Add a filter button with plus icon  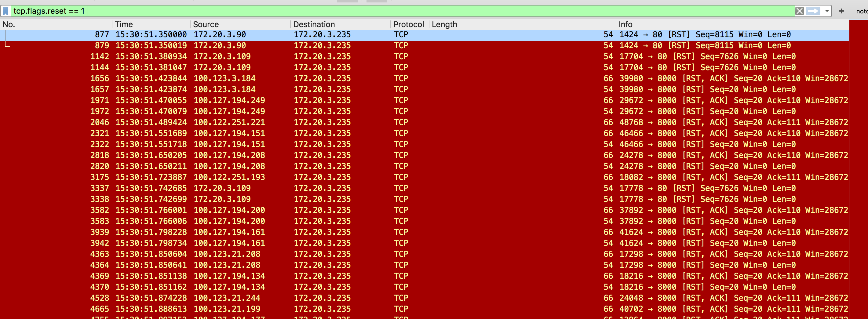pos(841,11)
